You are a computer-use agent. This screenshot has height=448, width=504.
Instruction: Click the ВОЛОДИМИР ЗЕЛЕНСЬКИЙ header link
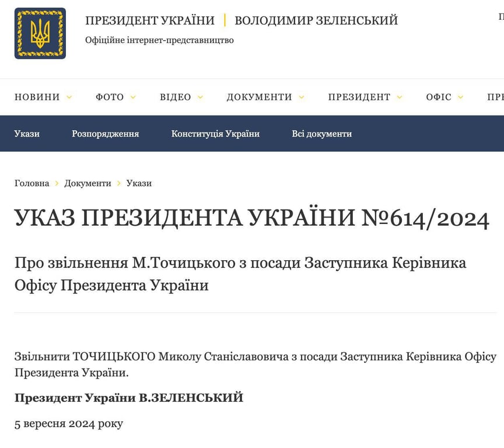click(x=316, y=20)
